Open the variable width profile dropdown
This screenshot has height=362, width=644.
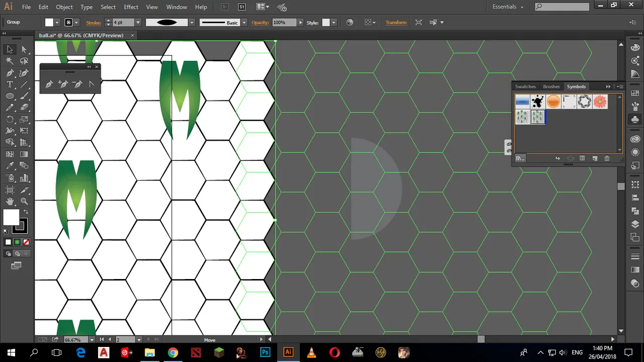click(x=192, y=22)
